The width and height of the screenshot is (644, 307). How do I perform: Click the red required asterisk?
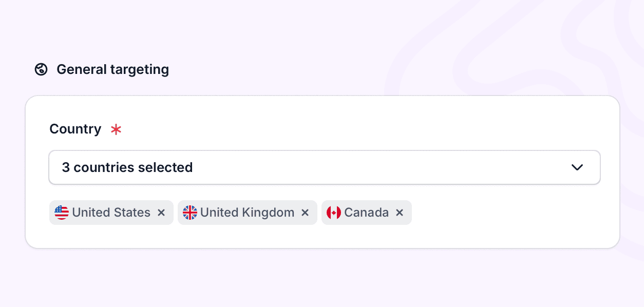[116, 129]
